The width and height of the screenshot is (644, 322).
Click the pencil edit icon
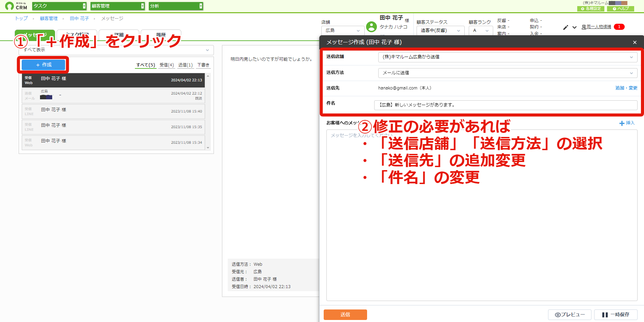(565, 27)
